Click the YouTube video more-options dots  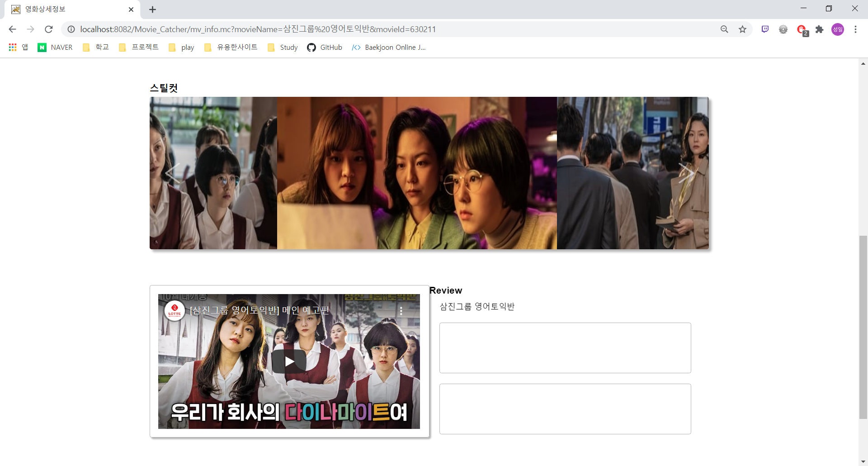pos(401,310)
